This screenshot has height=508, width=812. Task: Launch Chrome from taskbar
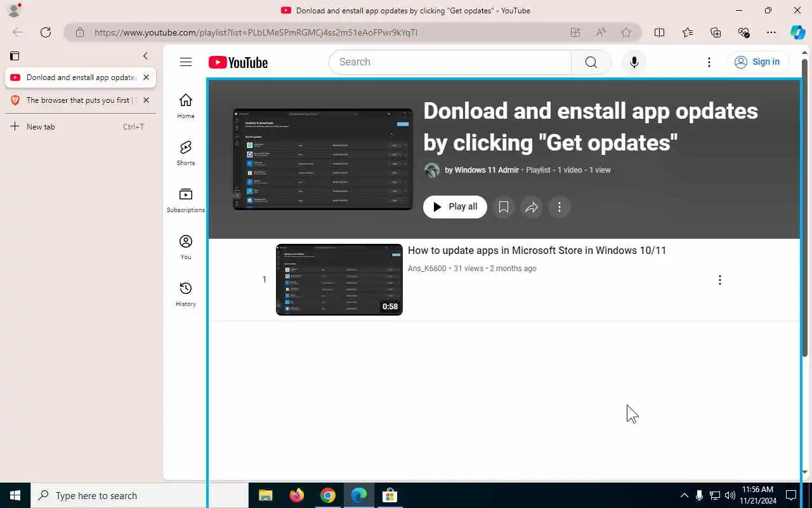pyautogui.click(x=327, y=495)
